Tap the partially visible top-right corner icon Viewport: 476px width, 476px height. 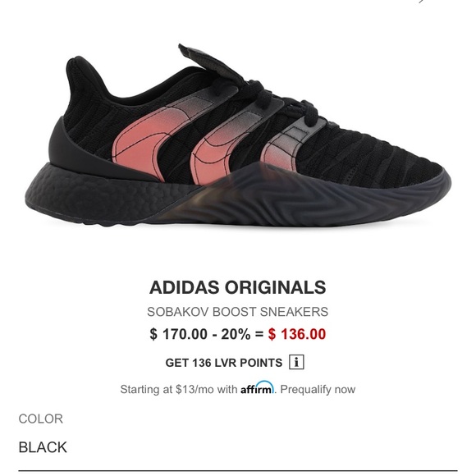421,2
